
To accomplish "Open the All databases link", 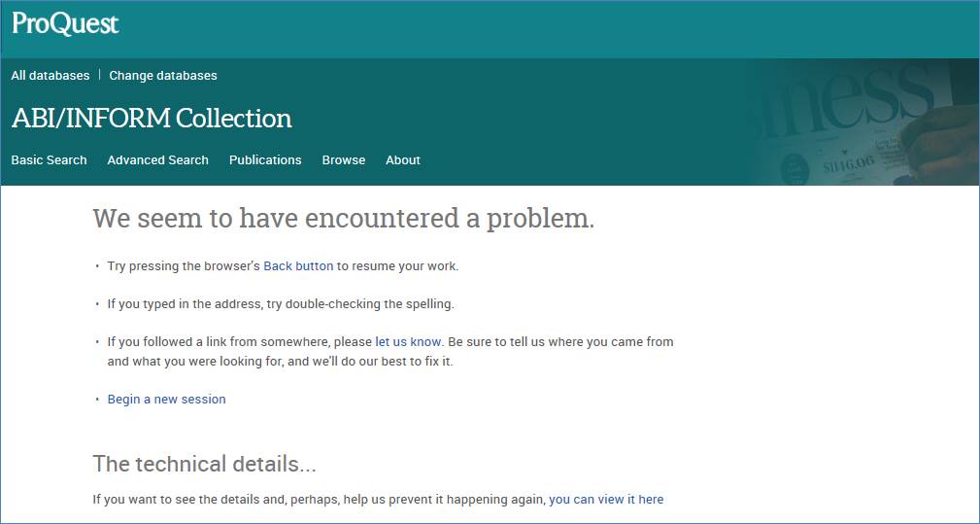I will pyautogui.click(x=51, y=76).
